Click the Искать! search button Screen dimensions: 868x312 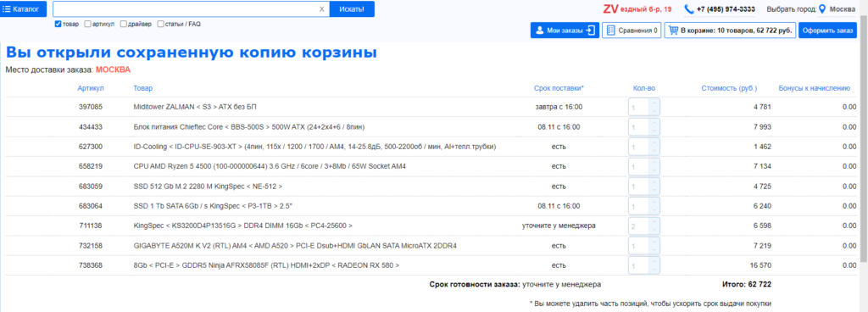(x=352, y=8)
